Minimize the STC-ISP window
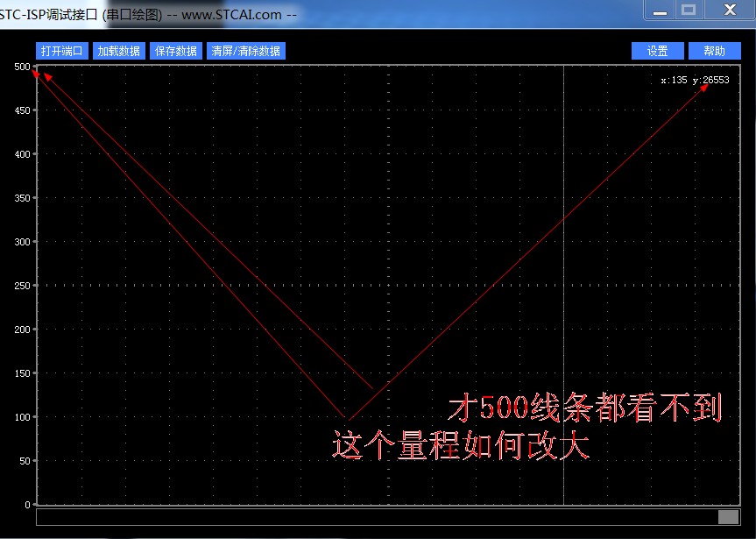756x539 pixels. [660, 10]
